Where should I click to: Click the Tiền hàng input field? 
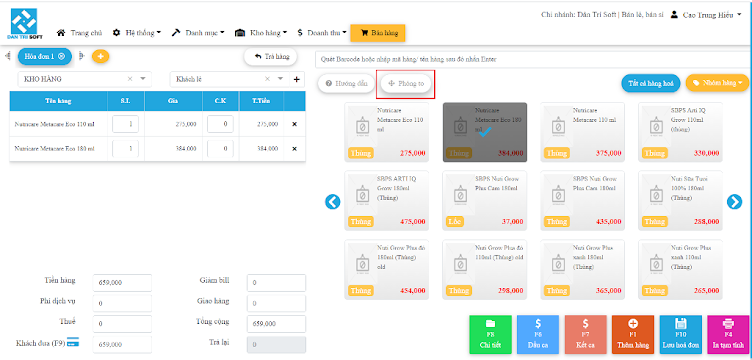[122, 283]
